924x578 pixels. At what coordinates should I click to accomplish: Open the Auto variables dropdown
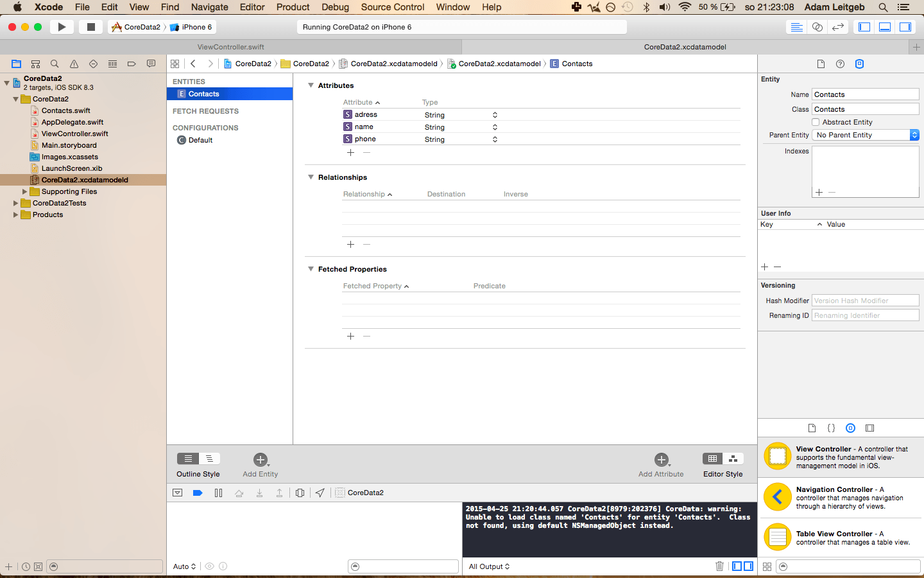184,566
